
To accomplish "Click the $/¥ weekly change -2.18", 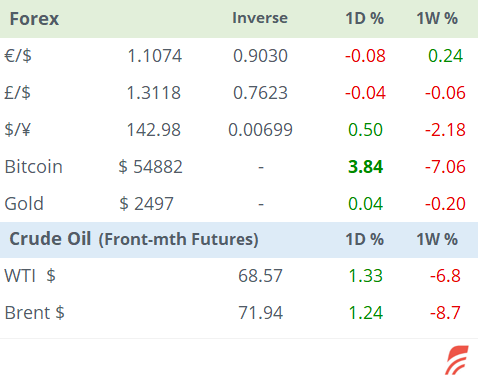I will 445,130.
